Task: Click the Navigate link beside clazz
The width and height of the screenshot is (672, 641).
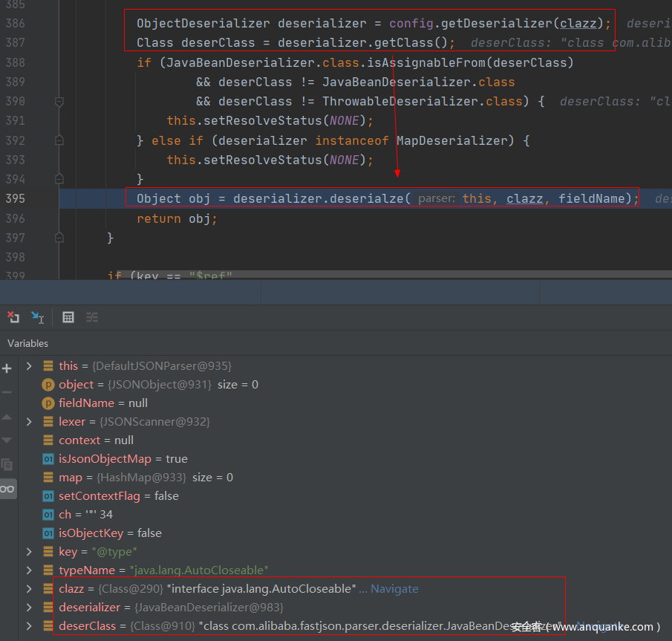Action: click(x=394, y=589)
